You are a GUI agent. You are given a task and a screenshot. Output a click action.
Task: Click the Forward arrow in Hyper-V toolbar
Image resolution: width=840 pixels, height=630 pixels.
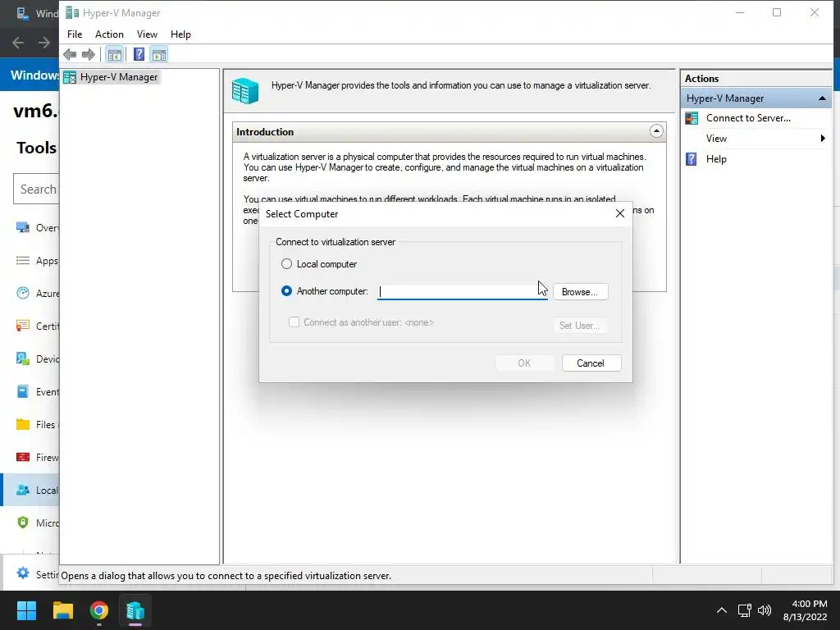tap(89, 54)
